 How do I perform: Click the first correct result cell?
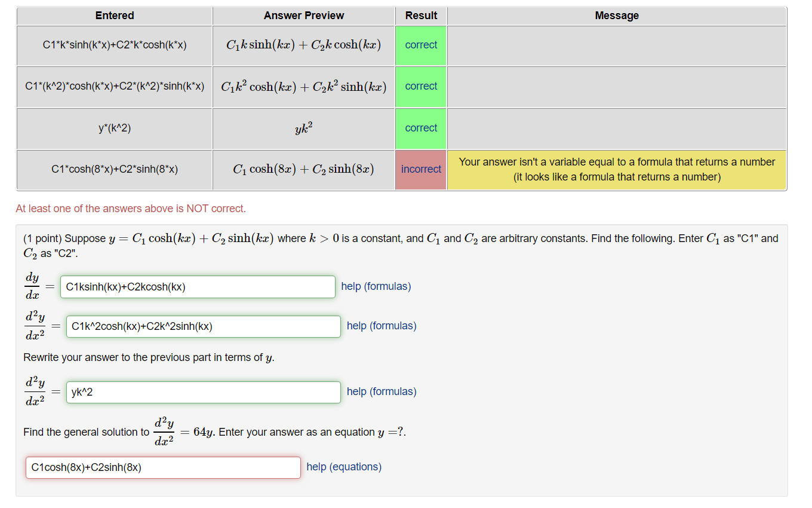420,44
